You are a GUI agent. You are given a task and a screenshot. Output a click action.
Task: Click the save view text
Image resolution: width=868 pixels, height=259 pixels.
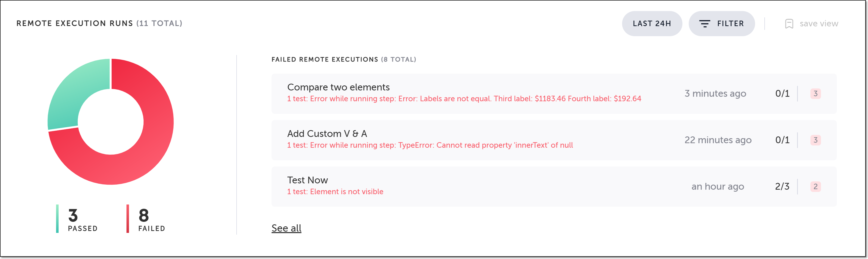click(x=818, y=24)
